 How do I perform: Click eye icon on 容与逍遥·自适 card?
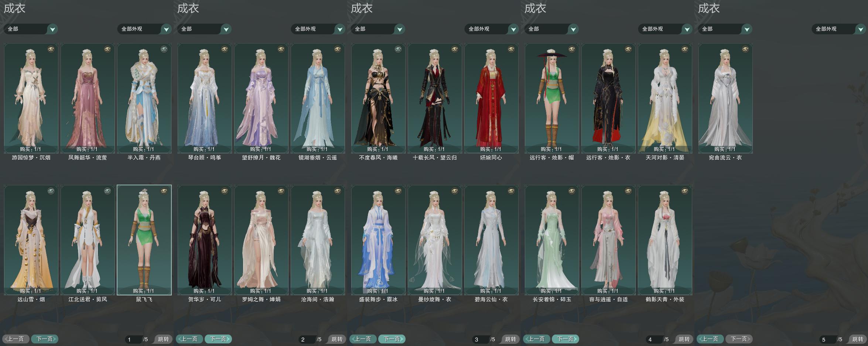pyautogui.click(x=628, y=191)
